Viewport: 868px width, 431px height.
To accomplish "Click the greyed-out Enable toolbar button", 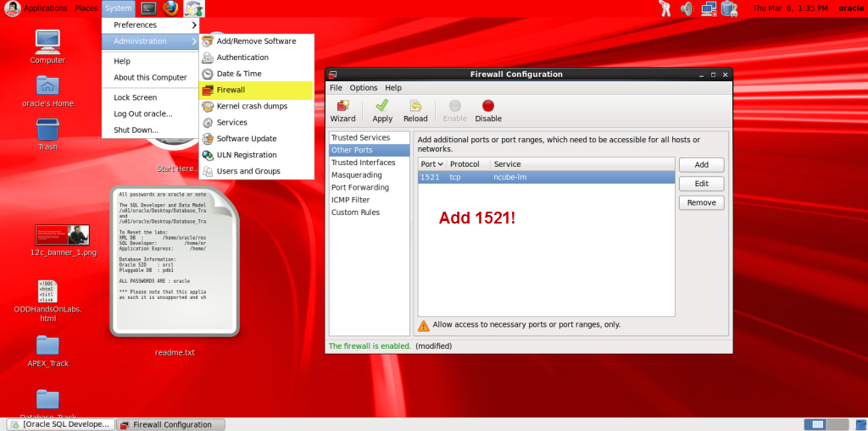I will pos(455,111).
